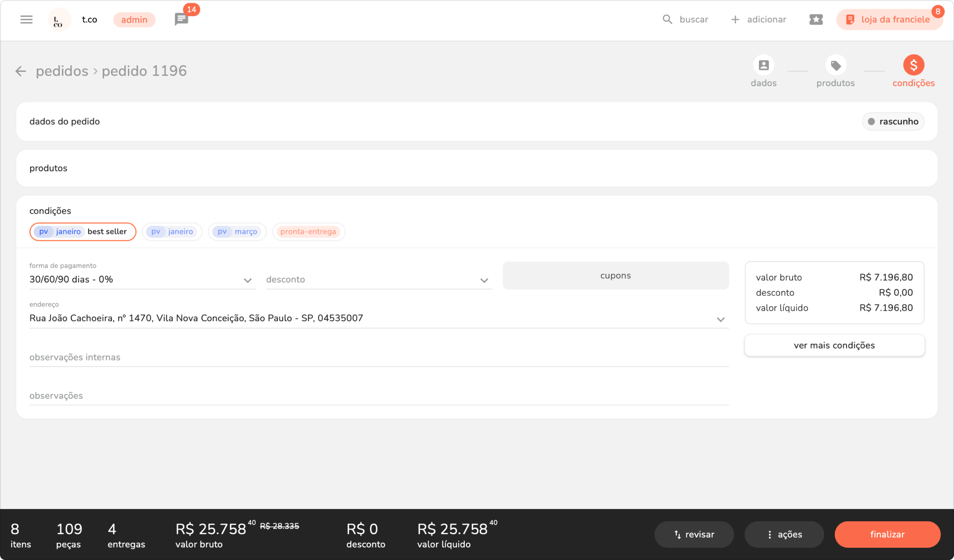The image size is (954, 560).
Task: Click the buscar search icon
Action: coord(667,19)
